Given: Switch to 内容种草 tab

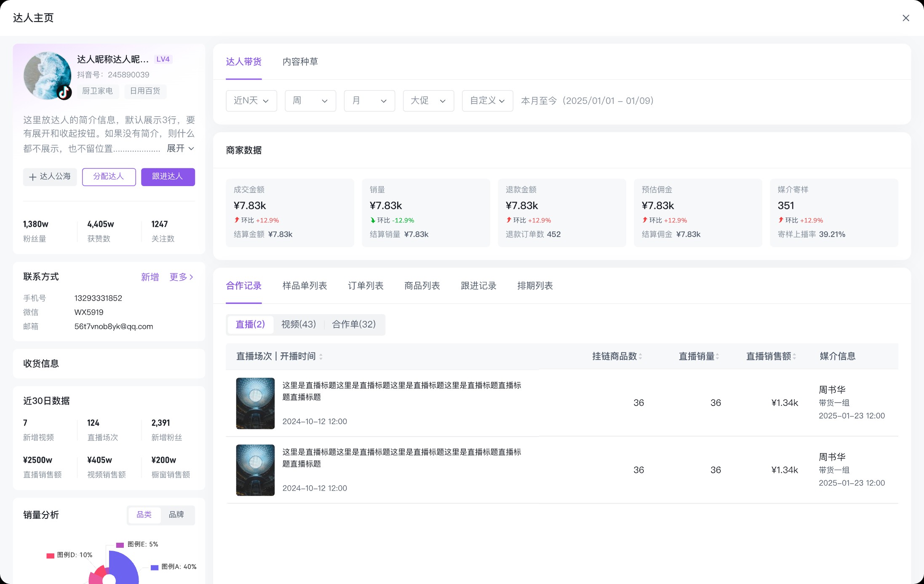Looking at the screenshot, I should pyautogui.click(x=300, y=61).
